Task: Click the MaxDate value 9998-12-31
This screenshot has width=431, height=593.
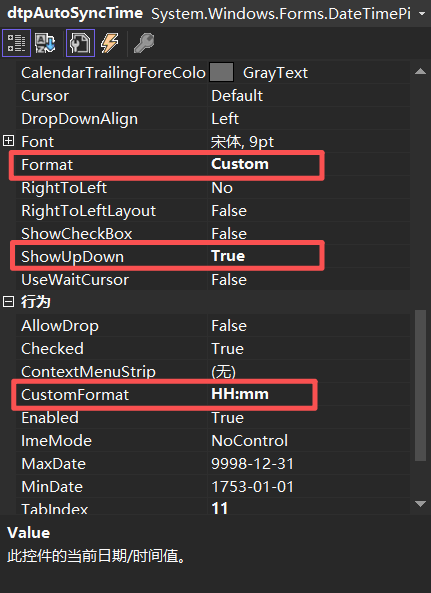Action: (252, 464)
